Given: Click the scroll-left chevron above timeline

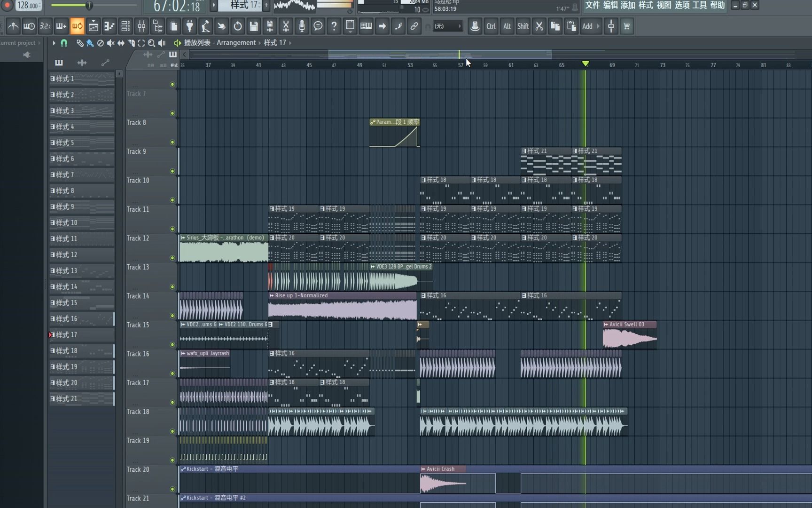Looking at the screenshot, I should click(x=185, y=55).
